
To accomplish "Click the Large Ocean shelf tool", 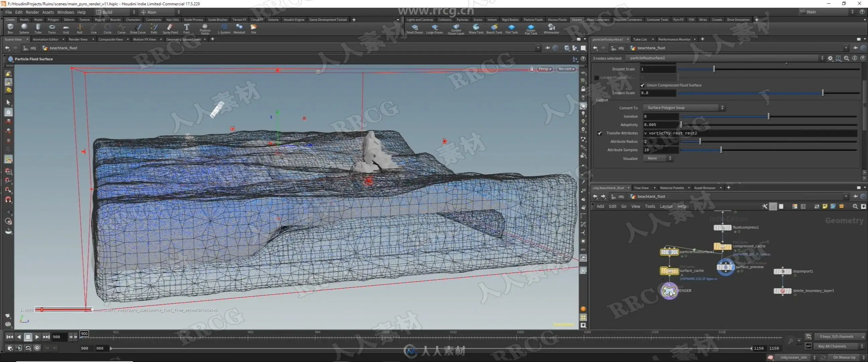I will (434, 28).
